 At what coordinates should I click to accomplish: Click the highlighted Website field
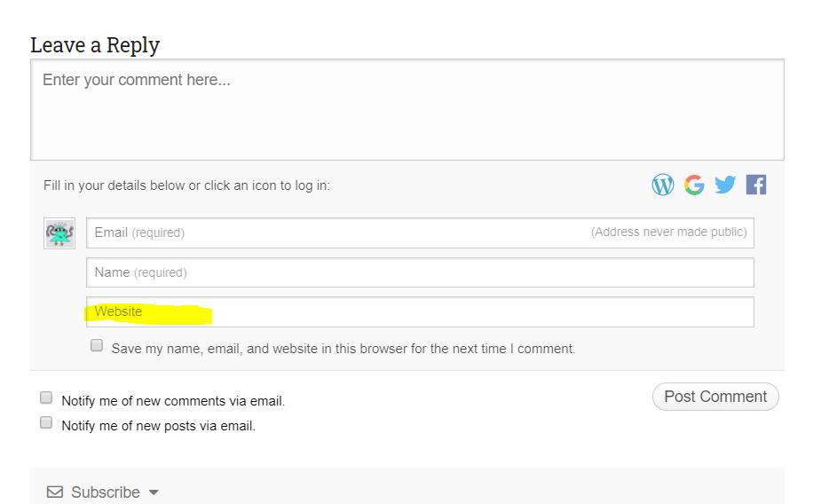[420, 312]
